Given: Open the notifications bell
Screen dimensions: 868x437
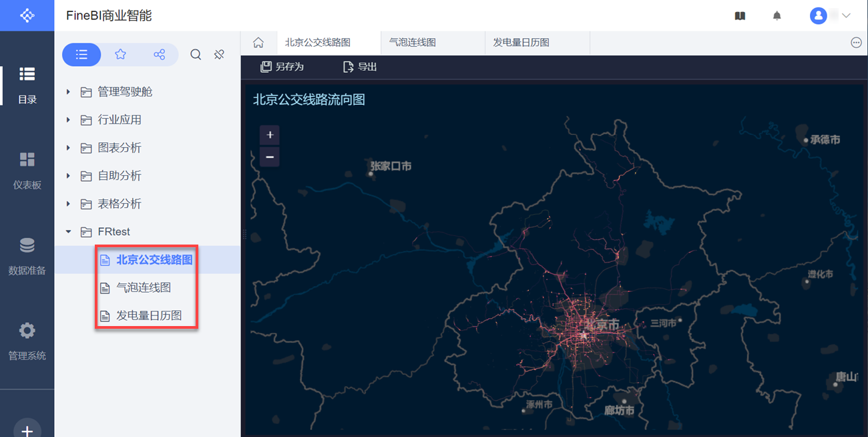Looking at the screenshot, I should pos(777,15).
